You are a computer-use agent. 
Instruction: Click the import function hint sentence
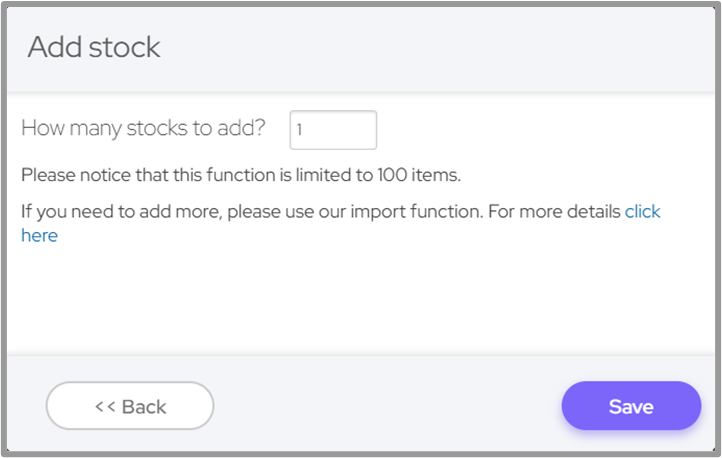pos(320,211)
